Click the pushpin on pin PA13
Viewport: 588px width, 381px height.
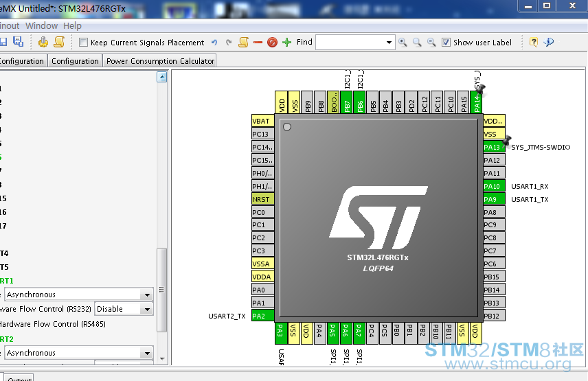click(x=507, y=141)
